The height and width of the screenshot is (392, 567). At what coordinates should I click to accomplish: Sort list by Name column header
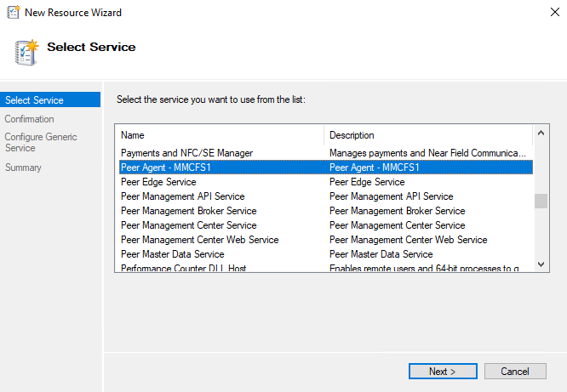coord(220,135)
